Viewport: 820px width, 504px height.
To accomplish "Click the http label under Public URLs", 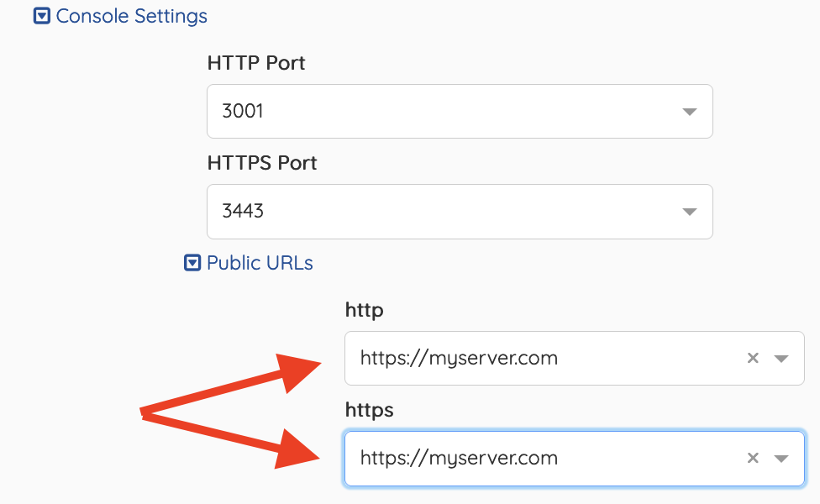I will click(365, 310).
